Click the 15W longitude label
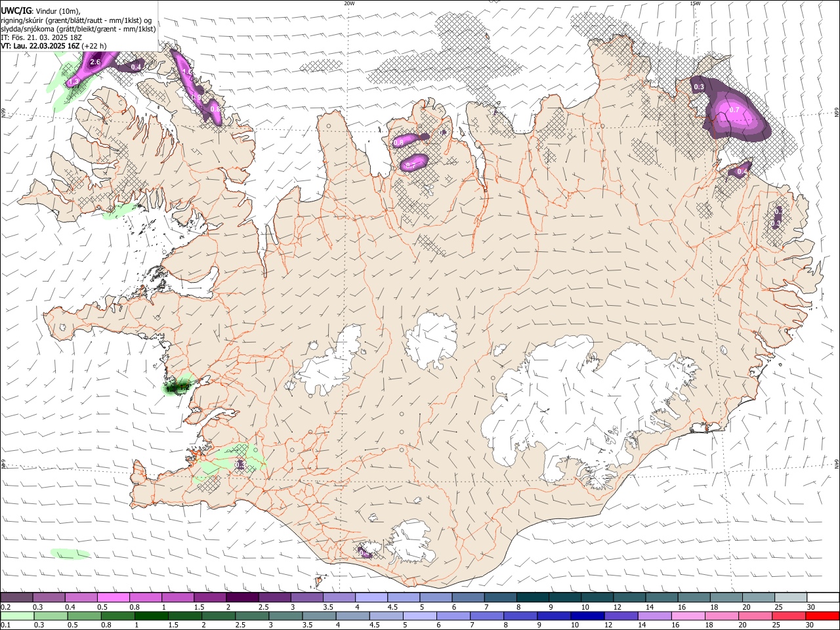This screenshot has height=630, width=840. (695, 3)
